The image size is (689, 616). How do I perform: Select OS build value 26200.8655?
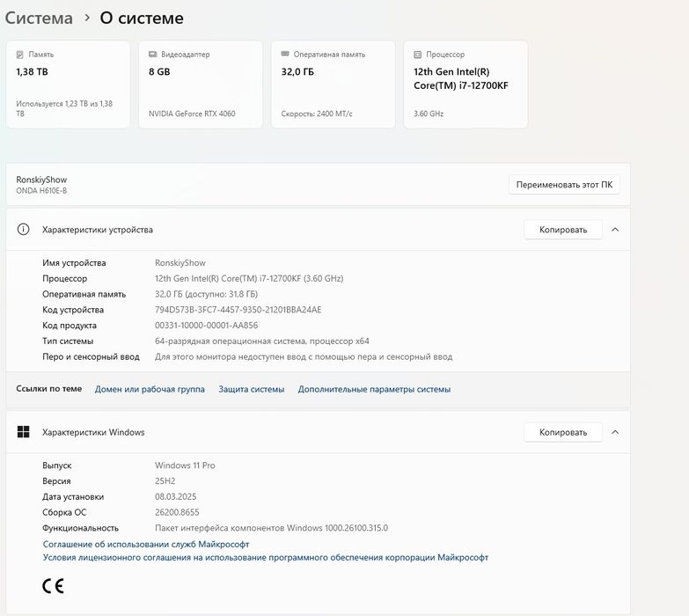(177, 512)
